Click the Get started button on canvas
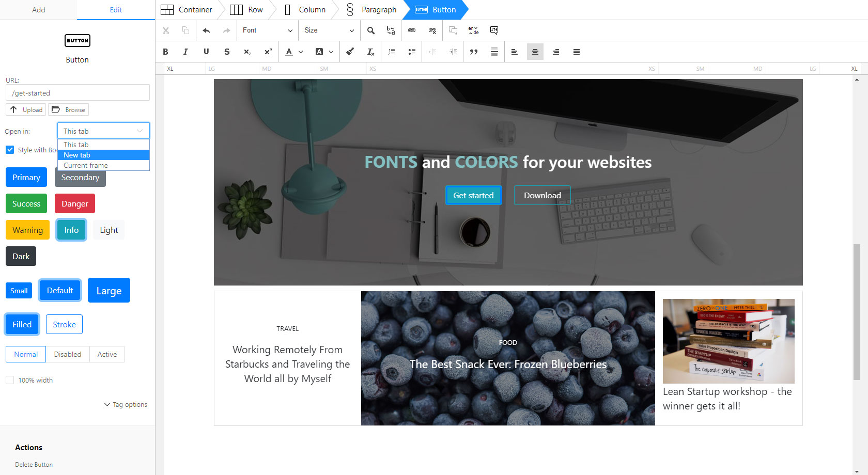 point(473,195)
